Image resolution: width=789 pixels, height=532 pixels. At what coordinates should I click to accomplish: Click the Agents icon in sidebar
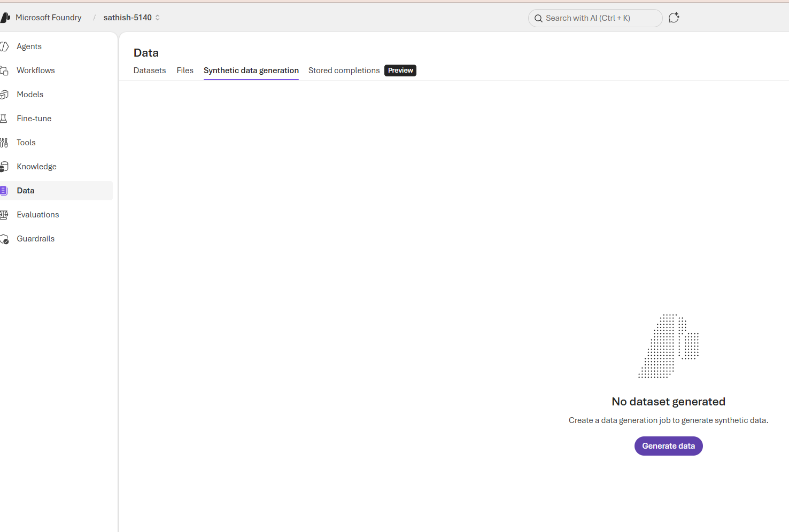pos(4,46)
